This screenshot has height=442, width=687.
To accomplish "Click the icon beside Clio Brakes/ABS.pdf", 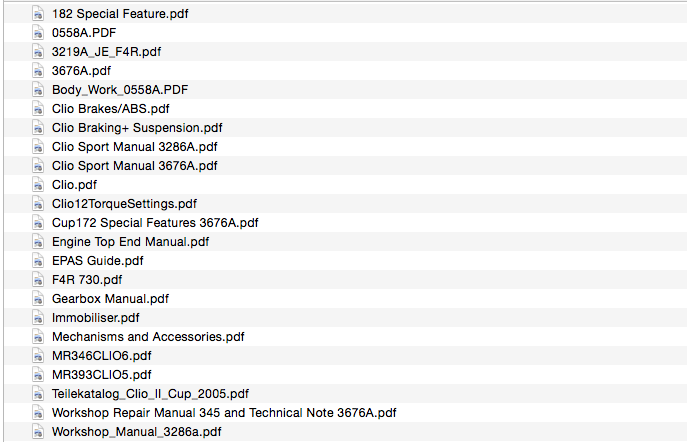I will 38,109.
